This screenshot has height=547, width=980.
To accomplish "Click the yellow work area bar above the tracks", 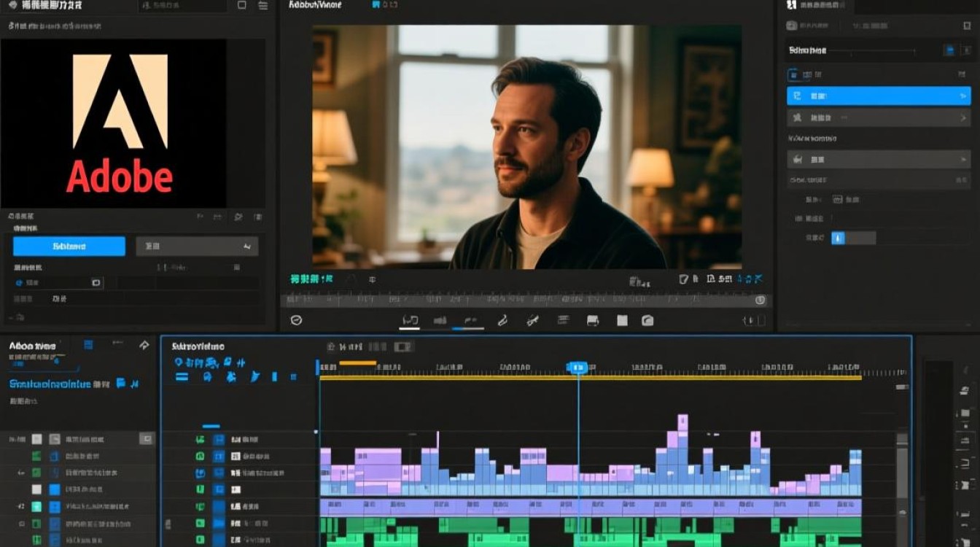I will pyautogui.click(x=591, y=378).
